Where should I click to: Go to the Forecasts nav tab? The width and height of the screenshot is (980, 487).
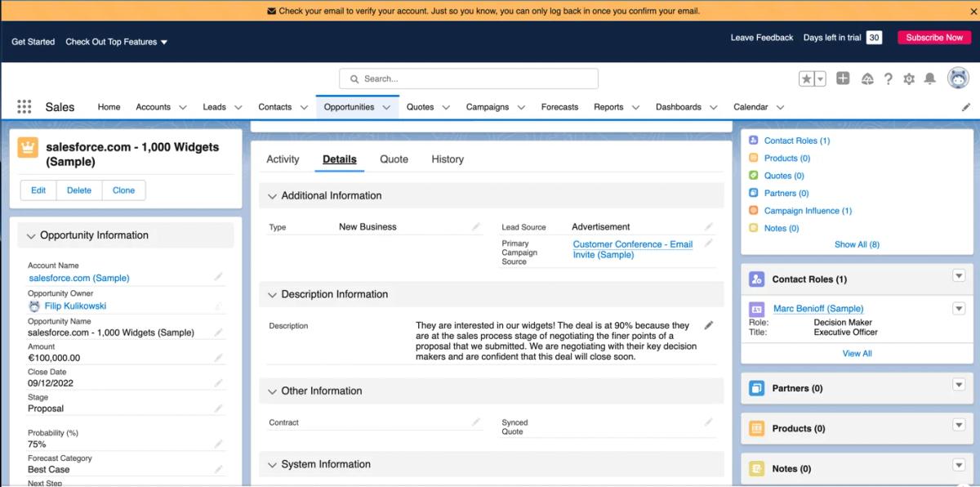pyautogui.click(x=559, y=107)
